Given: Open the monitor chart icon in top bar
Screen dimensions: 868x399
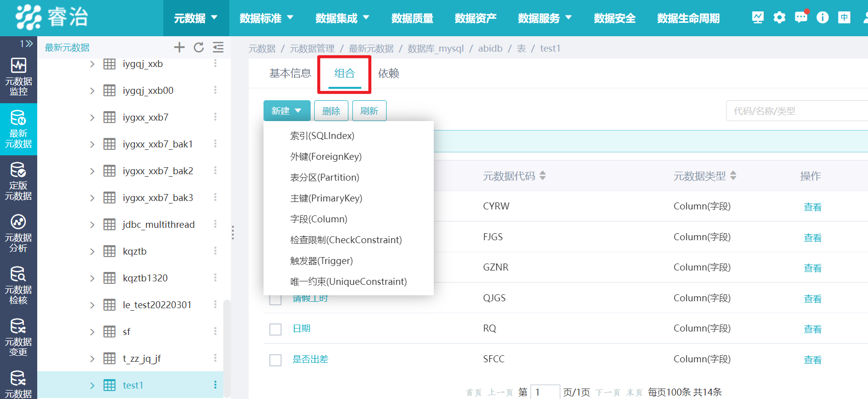Looking at the screenshot, I should coord(758,17).
